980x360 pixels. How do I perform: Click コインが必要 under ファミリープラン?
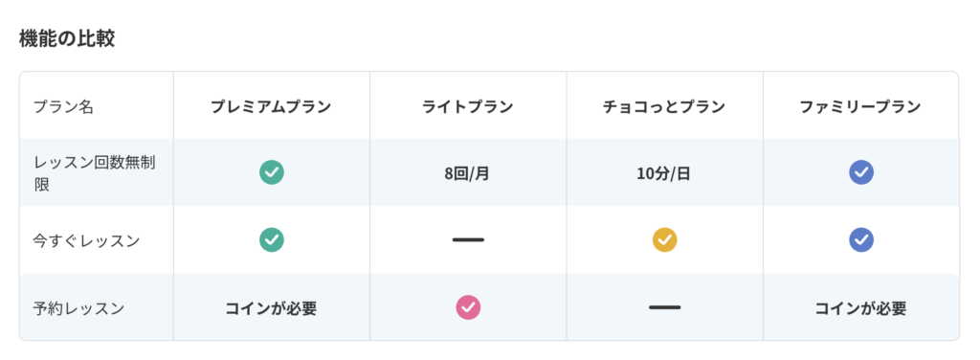[x=860, y=308]
